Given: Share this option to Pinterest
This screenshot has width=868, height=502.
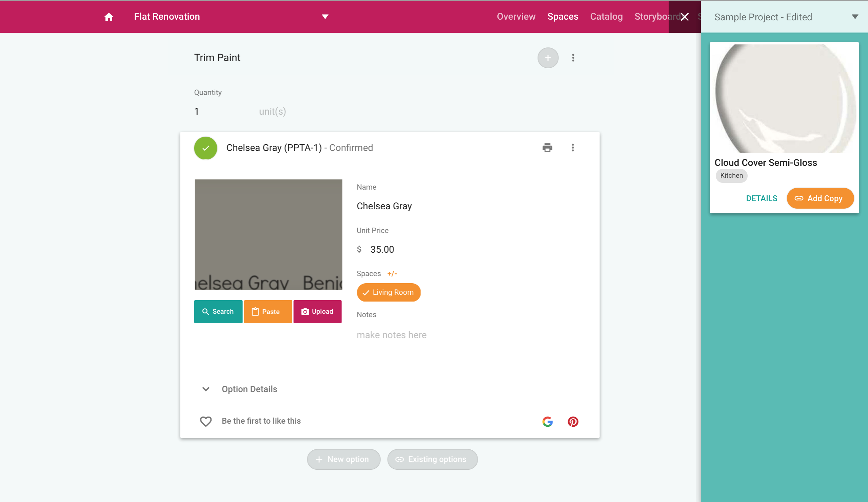Looking at the screenshot, I should 573,421.
